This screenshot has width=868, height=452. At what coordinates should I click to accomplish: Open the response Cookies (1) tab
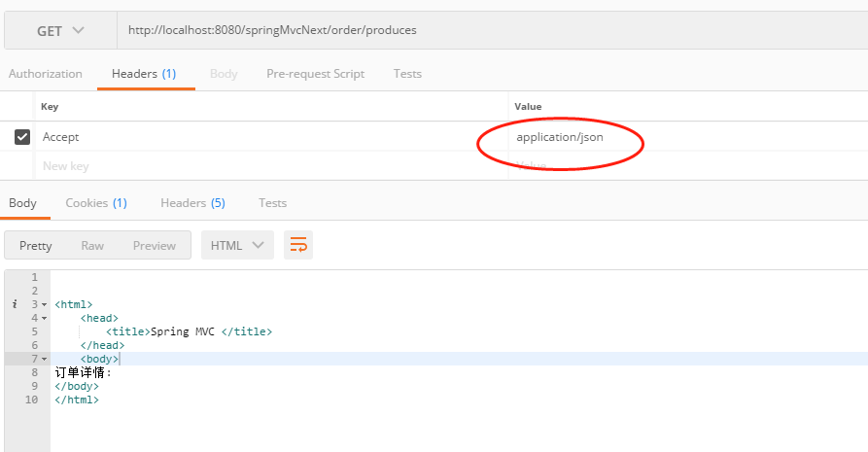click(96, 203)
